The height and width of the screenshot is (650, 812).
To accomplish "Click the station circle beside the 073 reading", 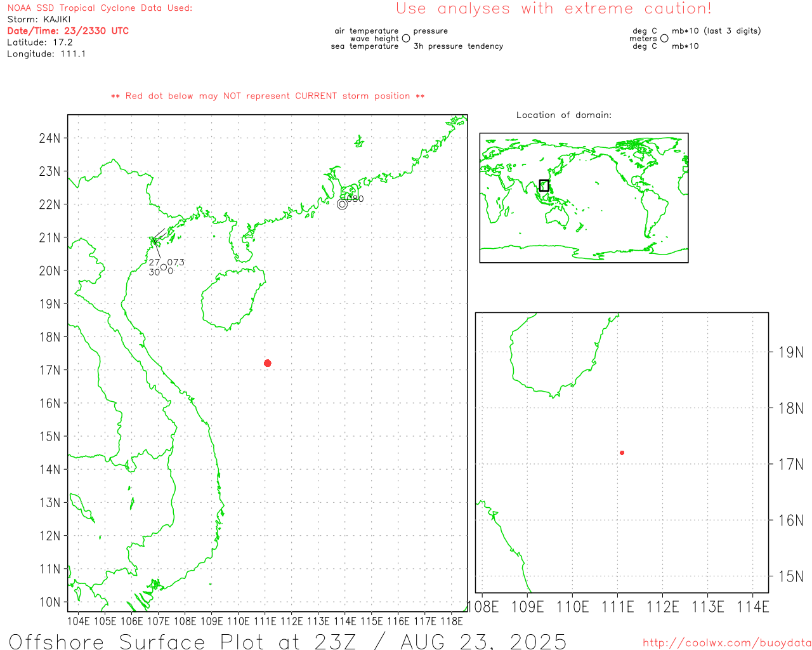I will tap(164, 267).
